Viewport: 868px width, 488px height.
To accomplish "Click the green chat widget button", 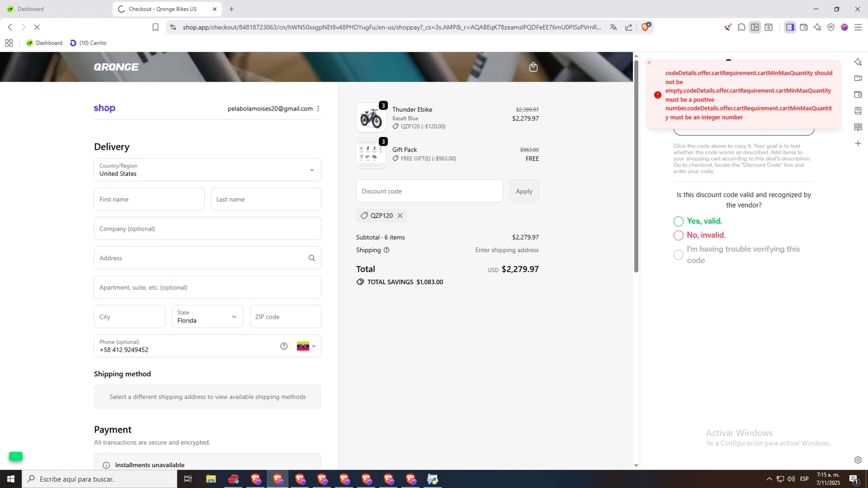I will pyautogui.click(x=16, y=457).
